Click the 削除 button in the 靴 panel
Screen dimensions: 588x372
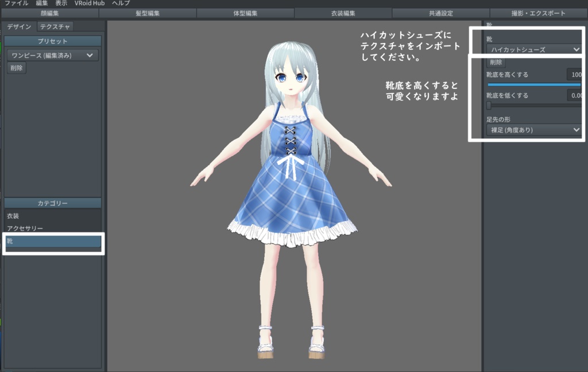tap(496, 63)
